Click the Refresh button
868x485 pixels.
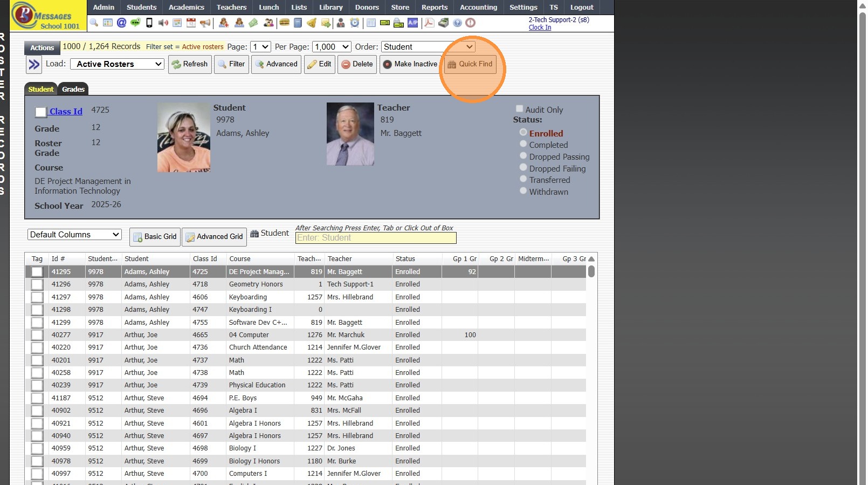(x=190, y=64)
